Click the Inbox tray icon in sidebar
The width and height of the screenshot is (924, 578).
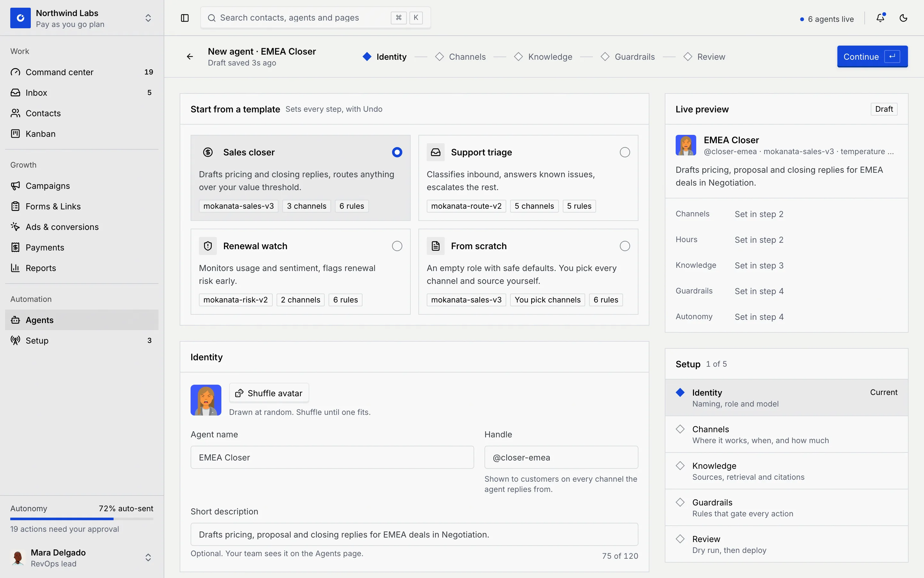pos(15,92)
